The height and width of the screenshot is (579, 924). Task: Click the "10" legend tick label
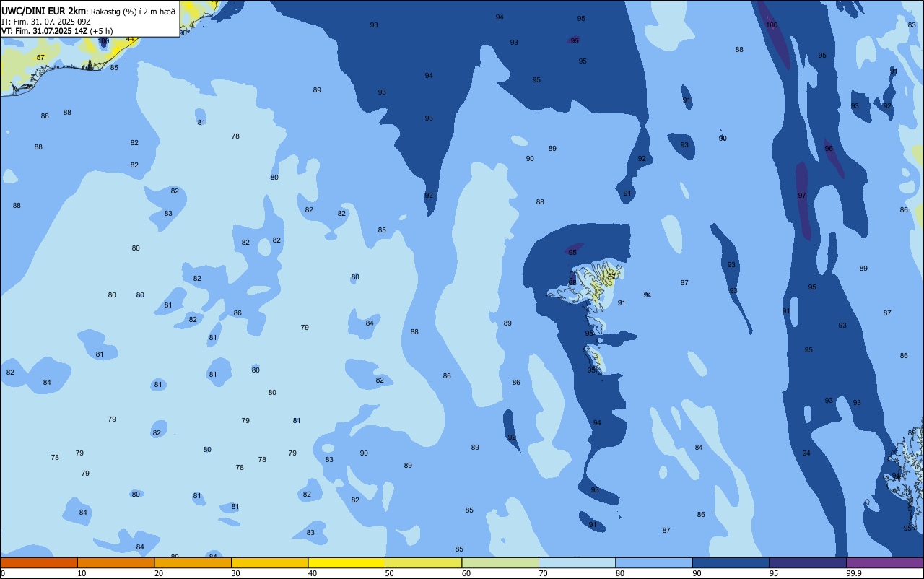(x=82, y=573)
